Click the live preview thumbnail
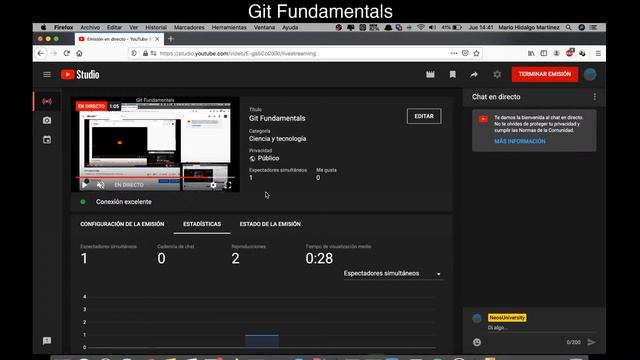 [155, 143]
